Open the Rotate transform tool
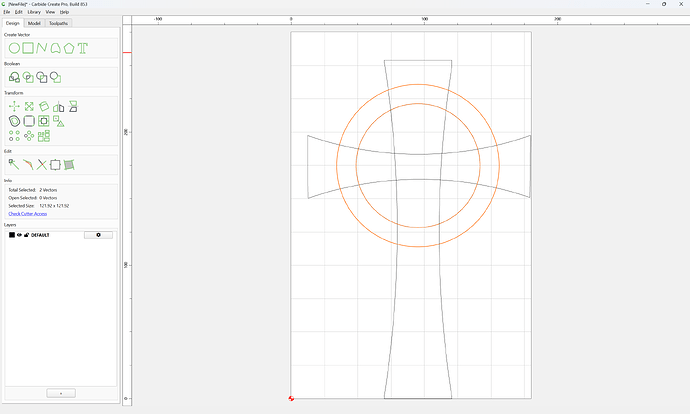This screenshot has height=414, width=690. (44, 106)
